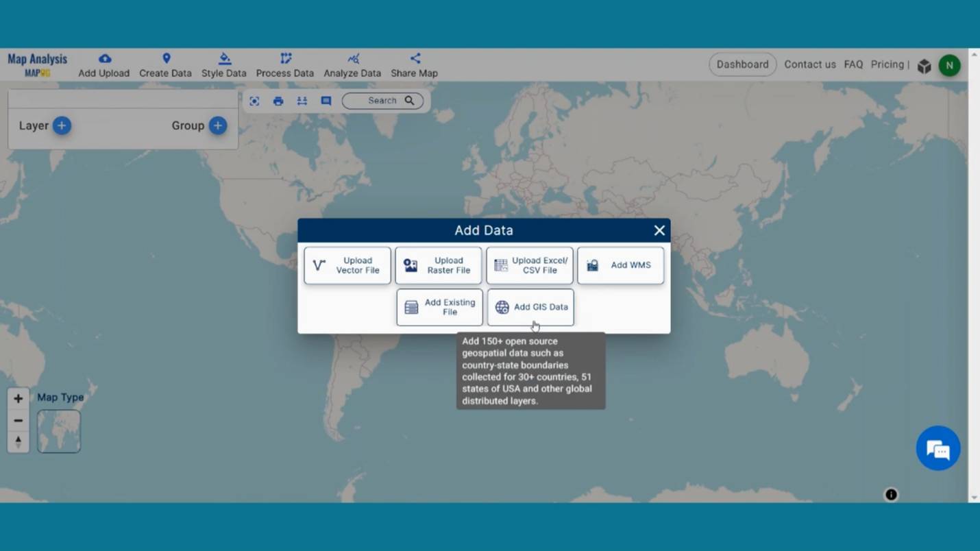Open the Process Data menu
The image size is (980, 551).
[x=284, y=65]
